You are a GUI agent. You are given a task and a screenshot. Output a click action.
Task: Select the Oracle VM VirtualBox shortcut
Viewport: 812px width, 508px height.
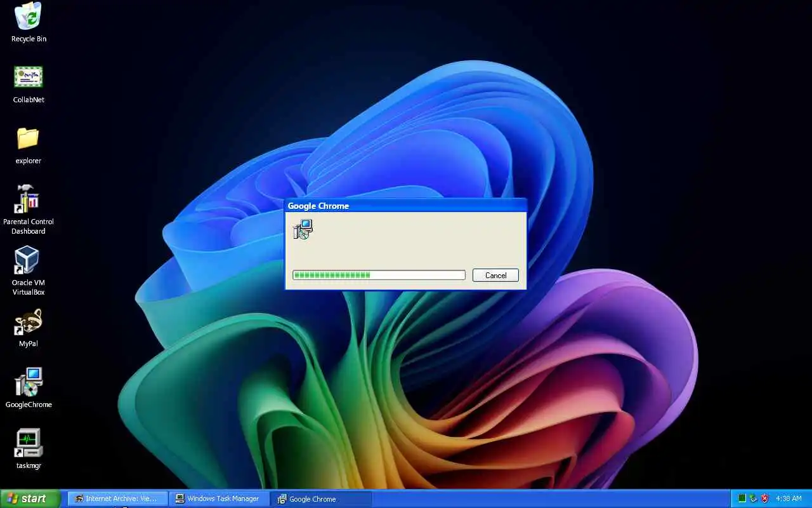click(x=29, y=271)
